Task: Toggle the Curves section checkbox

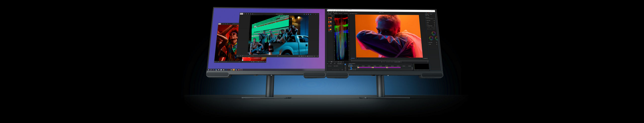Action: click(434, 24)
